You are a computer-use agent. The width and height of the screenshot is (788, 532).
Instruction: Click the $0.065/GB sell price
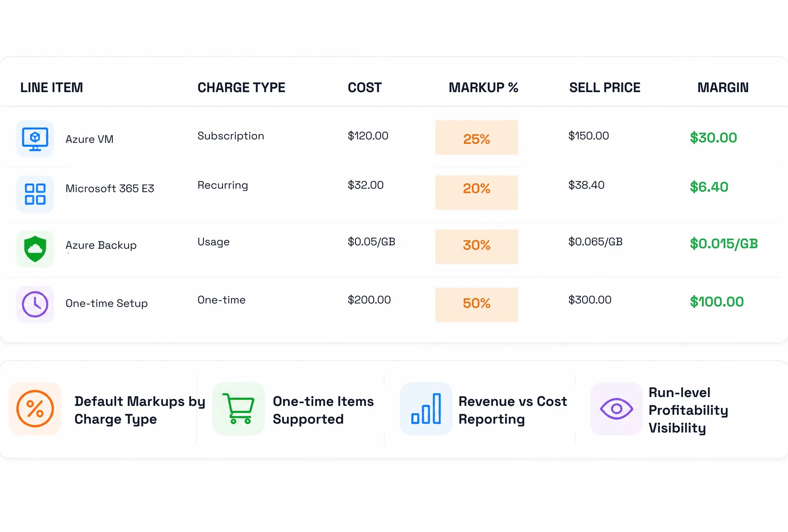point(595,242)
